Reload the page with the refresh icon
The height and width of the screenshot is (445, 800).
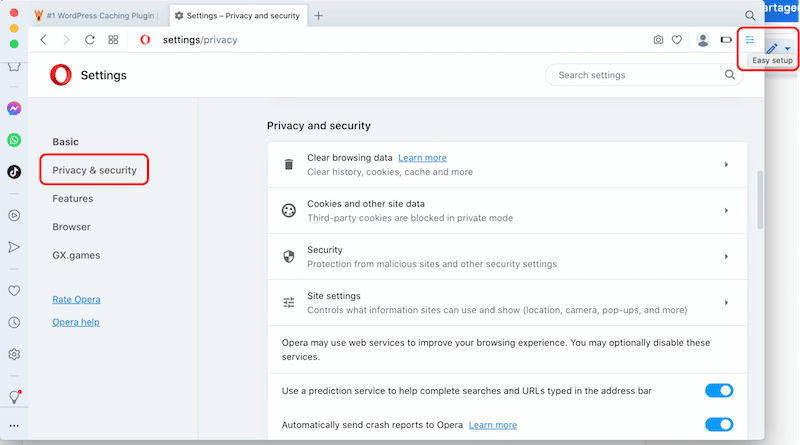[90, 40]
